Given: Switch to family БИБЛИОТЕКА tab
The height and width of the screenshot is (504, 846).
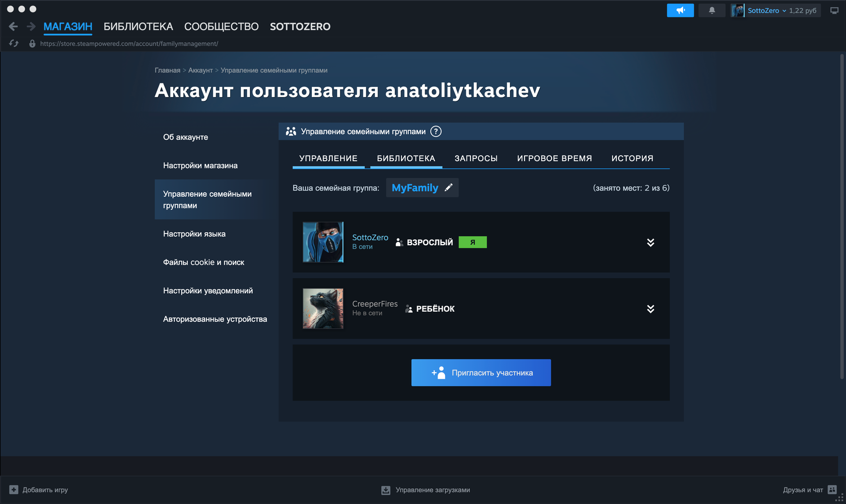Looking at the screenshot, I should pyautogui.click(x=406, y=158).
